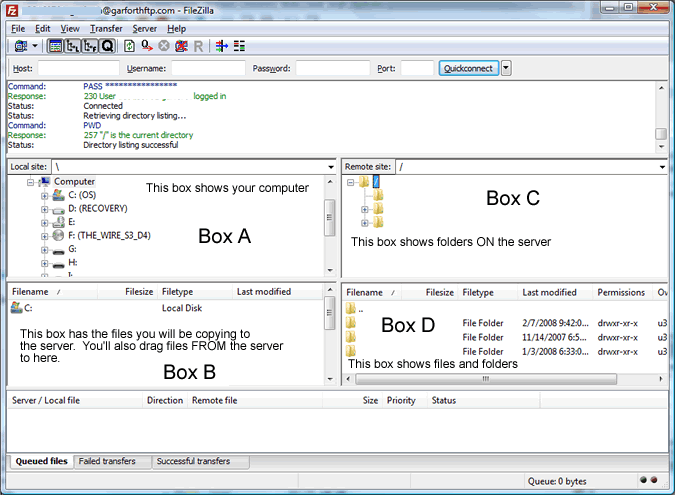Expand the C: (OS) drive node
The width and height of the screenshot is (675, 495).
[44, 195]
